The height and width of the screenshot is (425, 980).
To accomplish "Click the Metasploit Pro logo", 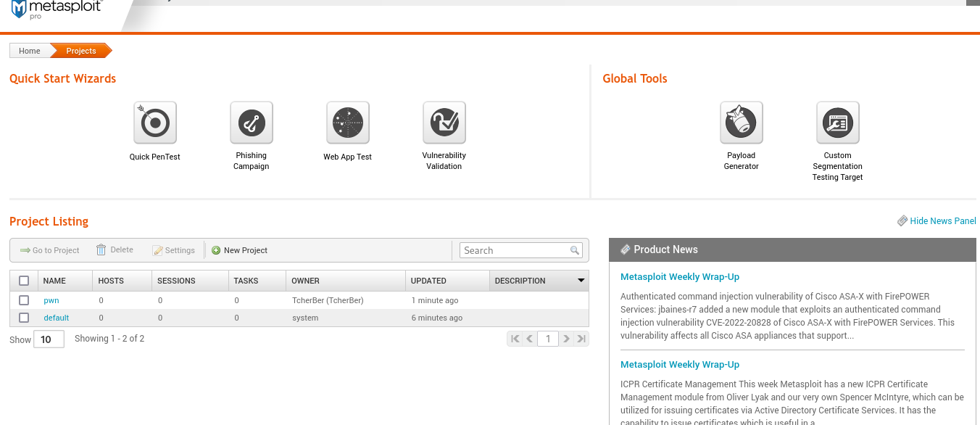I will tap(58, 9).
